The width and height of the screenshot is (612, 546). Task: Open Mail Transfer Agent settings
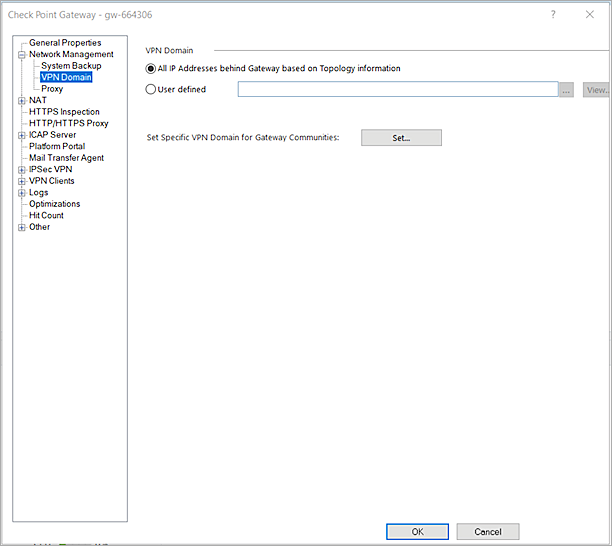click(x=66, y=158)
